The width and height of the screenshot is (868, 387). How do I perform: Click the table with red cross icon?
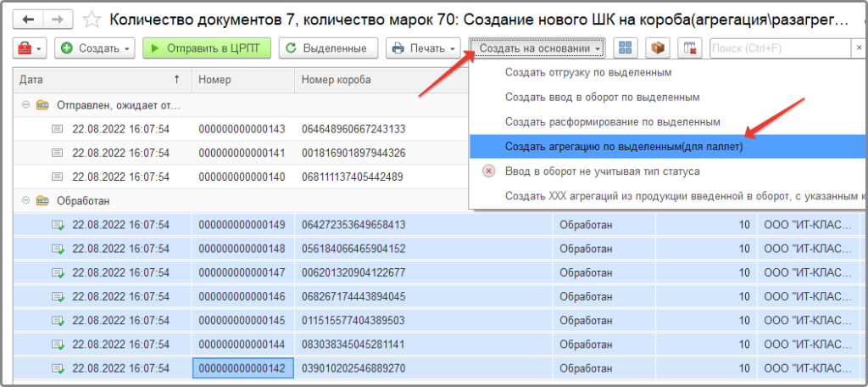690,48
